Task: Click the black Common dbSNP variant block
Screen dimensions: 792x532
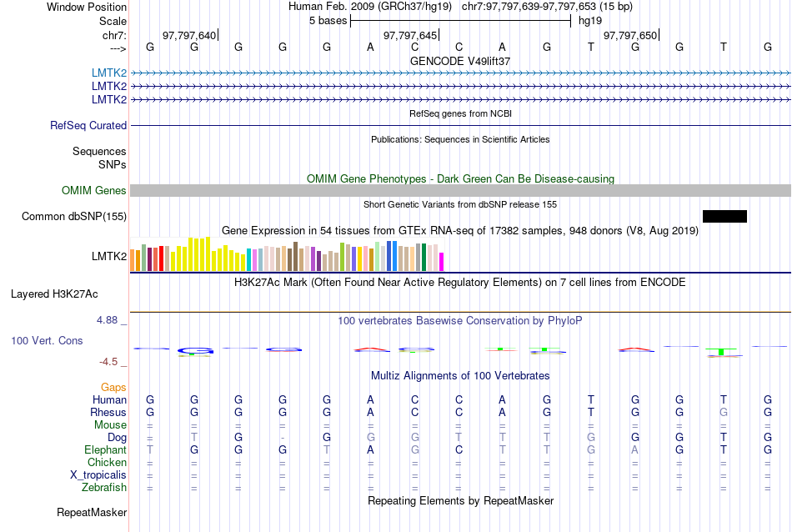Action: [724, 216]
